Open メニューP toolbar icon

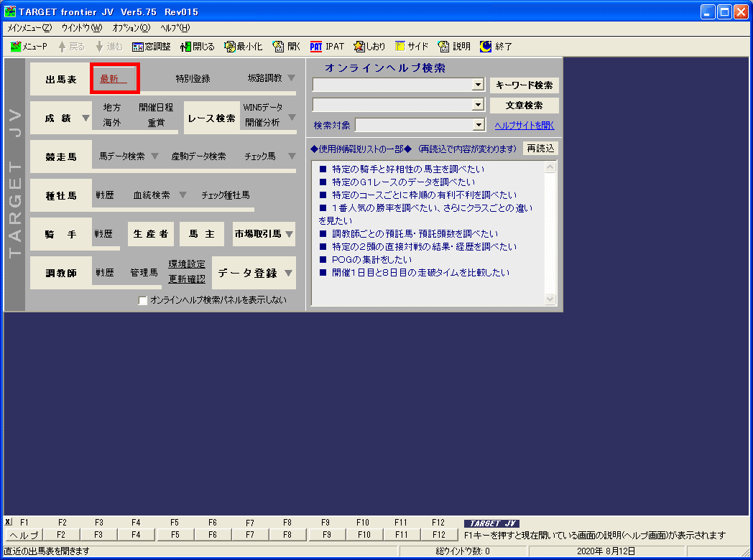29,47
